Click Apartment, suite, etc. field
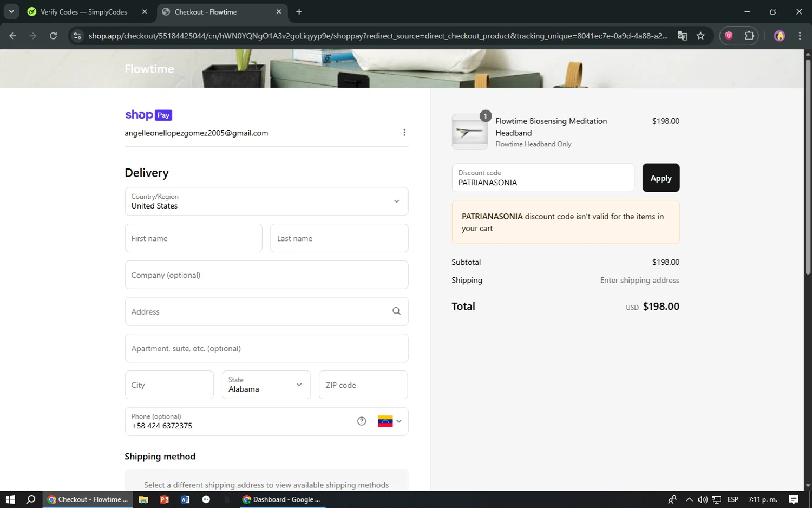This screenshot has width=812, height=508. click(266, 348)
